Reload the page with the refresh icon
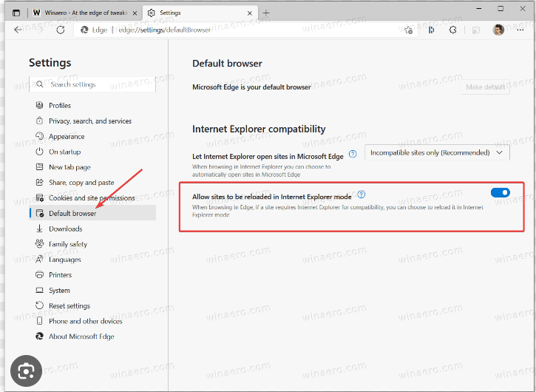536x392 pixels. coord(61,30)
